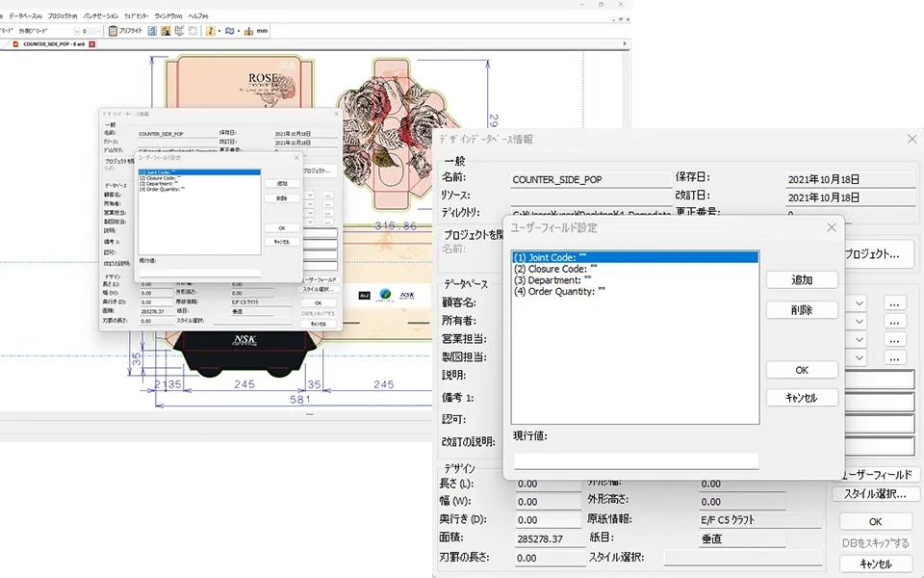
Task: Click スタイル選択... button in enlarged dialog
Action: point(875,494)
